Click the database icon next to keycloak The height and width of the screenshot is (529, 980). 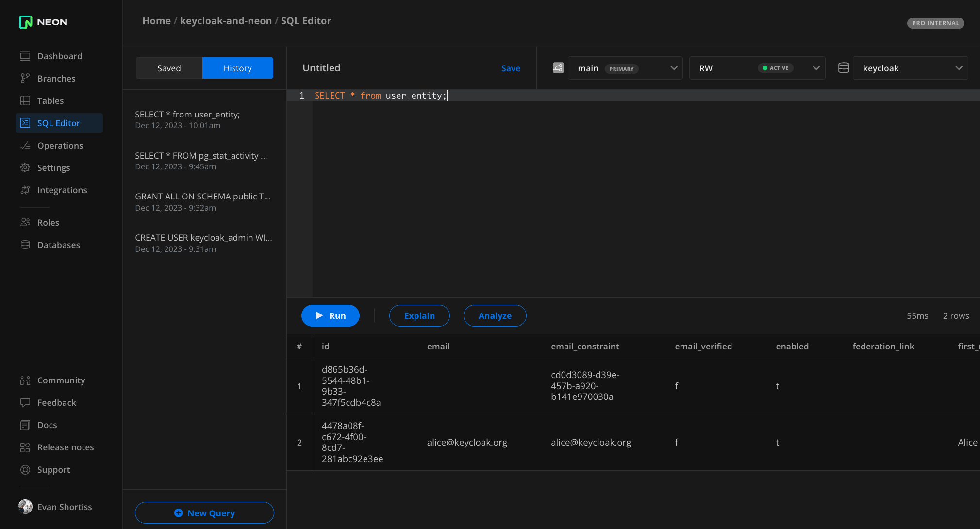(x=844, y=68)
